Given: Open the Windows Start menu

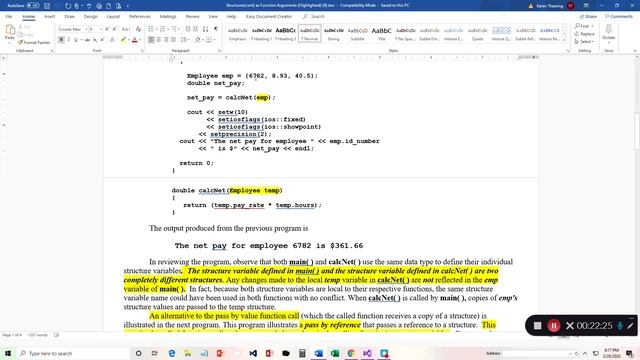Looking at the screenshot, I should tap(8, 353).
